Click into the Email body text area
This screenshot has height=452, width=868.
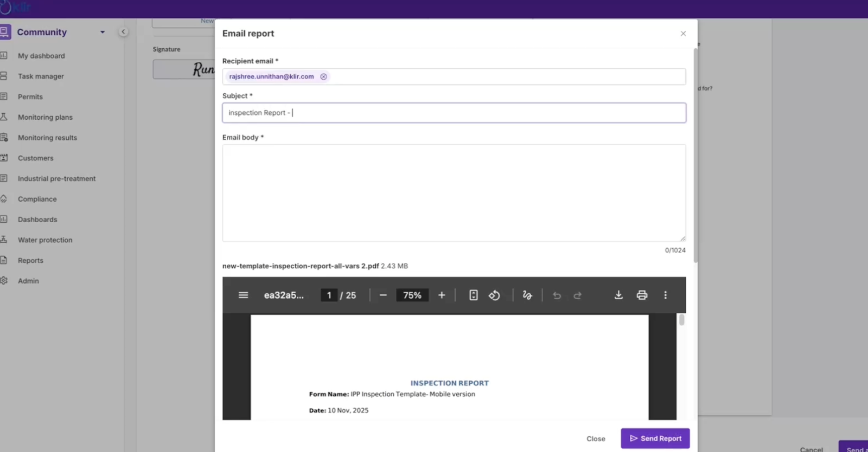454,192
